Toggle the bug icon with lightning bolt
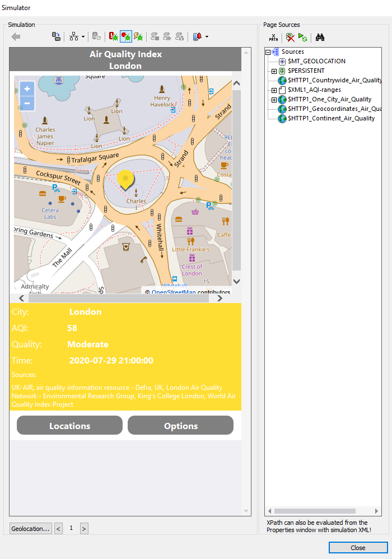Image resolution: width=392 pixels, height=559 pixels. pos(138,36)
